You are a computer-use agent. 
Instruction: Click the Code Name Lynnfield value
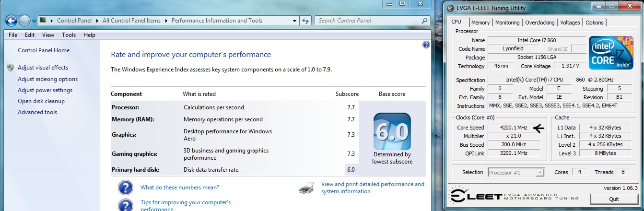coord(514,49)
